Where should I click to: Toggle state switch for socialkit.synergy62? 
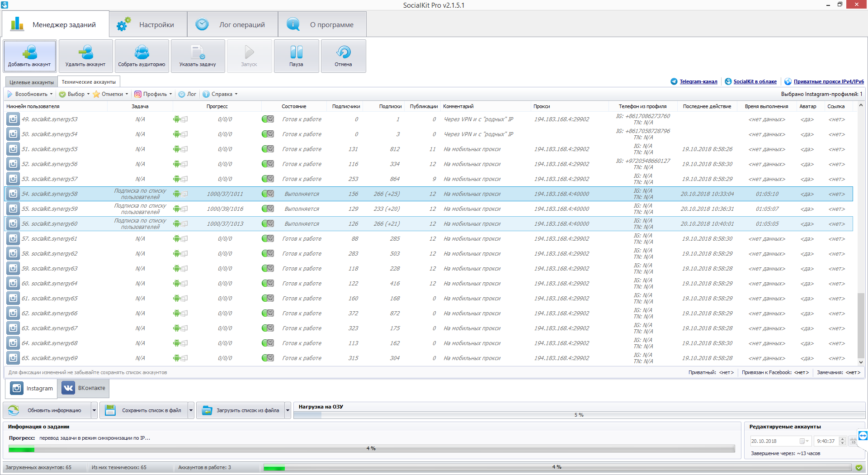pos(268,254)
